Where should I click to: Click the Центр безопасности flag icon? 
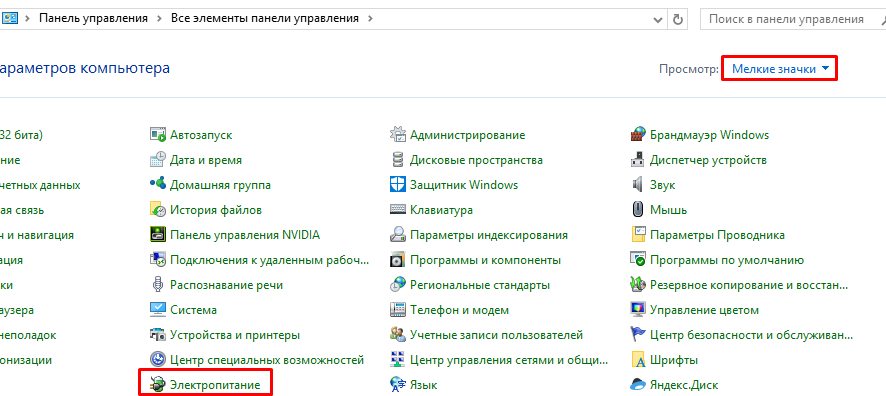tap(638, 334)
